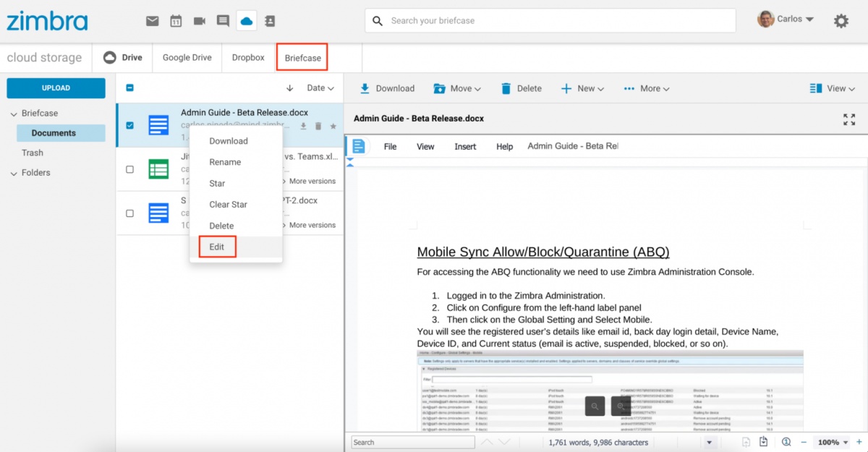The width and height of the screenshot is (868, 452).
Task: Open the 100% zoom level control
Action: (832, 442)
